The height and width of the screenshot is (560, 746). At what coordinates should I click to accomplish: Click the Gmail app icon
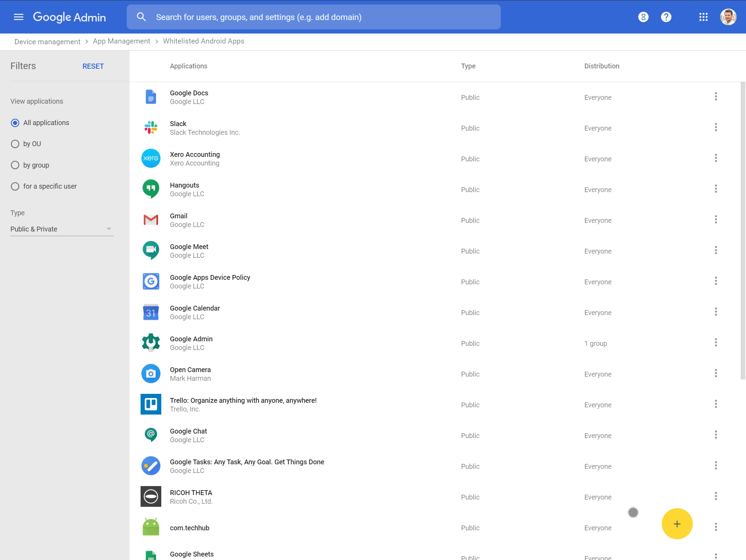(151, 220)
